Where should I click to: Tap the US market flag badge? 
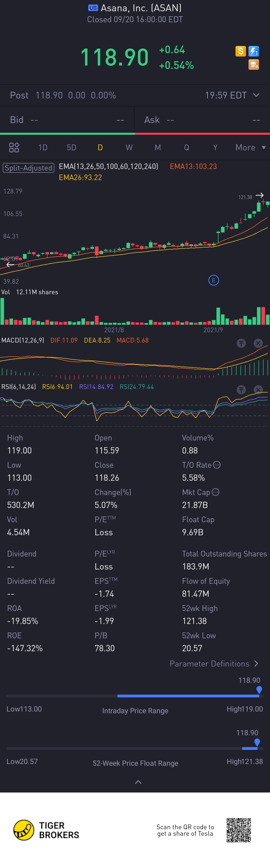(x=93, y=8)
